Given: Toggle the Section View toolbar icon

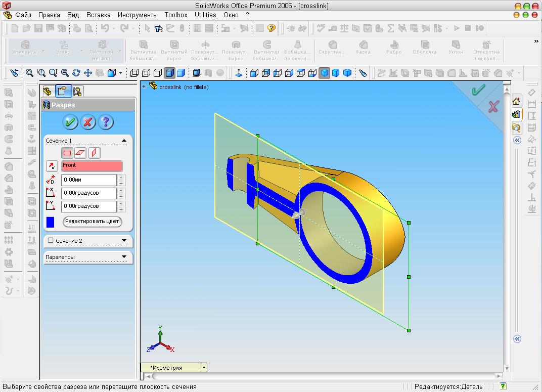Looking at the screenshot, I should click(208, 73).
